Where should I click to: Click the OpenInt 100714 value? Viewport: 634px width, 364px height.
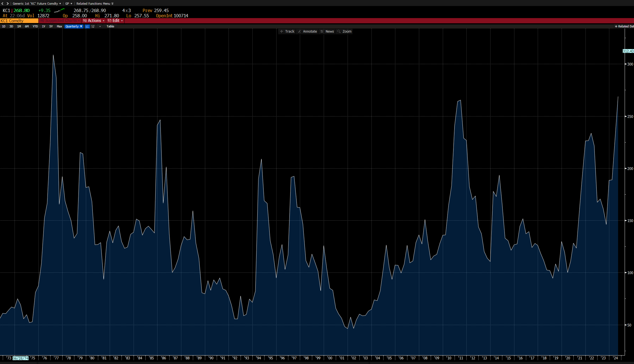(172, 16)
